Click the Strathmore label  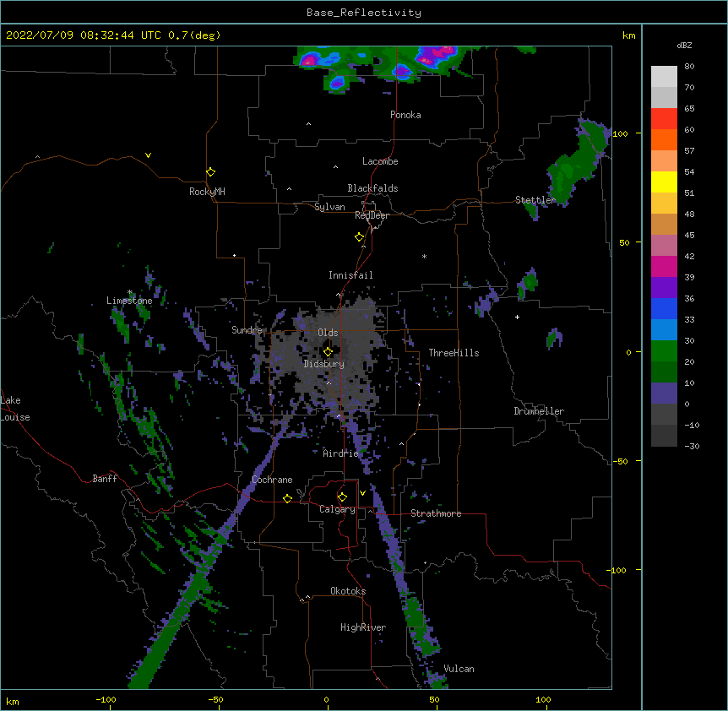click(436, 513)
